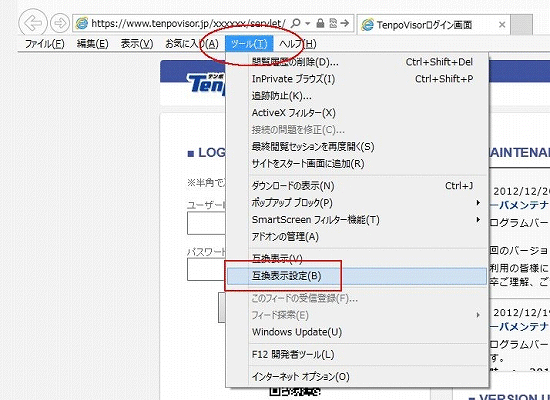
Task: Open the ファイル(F) menu
Action: tap(45, 44)
